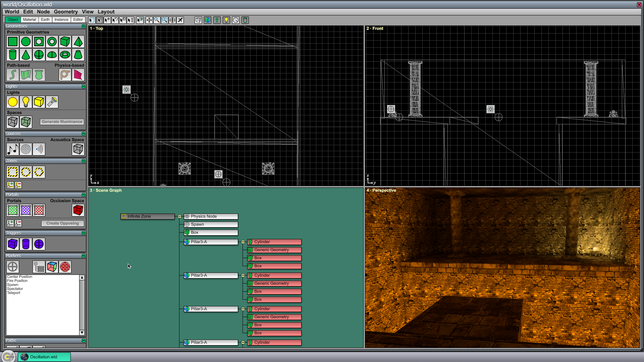Select the disk primitive geometry

(x=26, y=42)
